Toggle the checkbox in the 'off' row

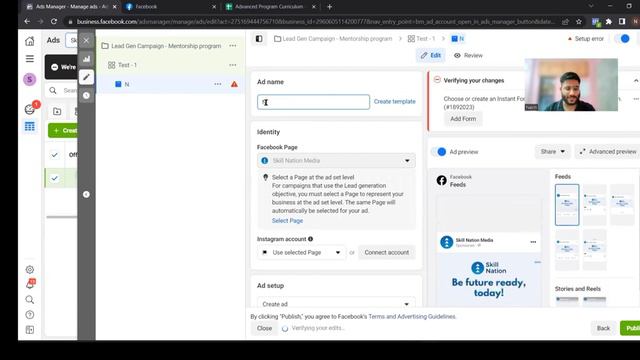pos(54,155)
